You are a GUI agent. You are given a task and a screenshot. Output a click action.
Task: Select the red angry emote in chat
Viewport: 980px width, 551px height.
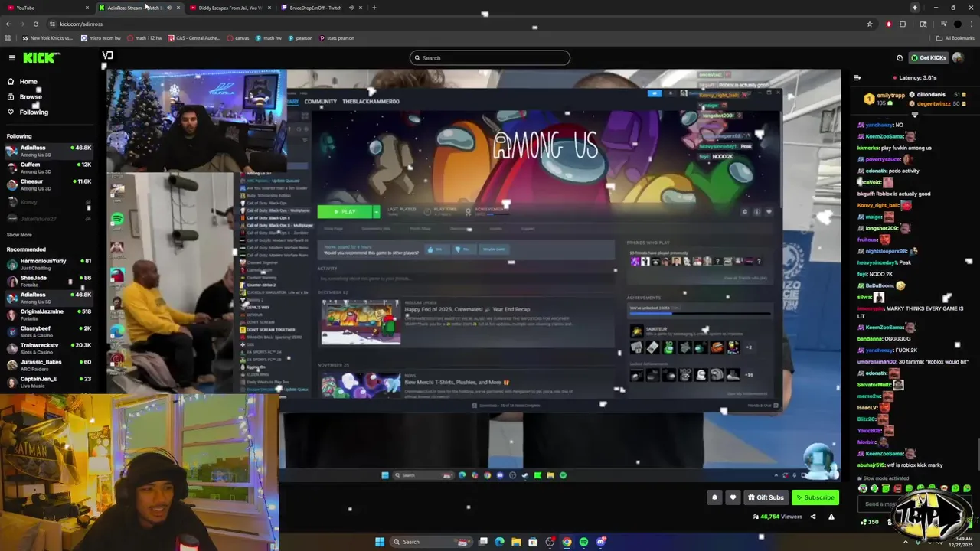click(897, 488)
